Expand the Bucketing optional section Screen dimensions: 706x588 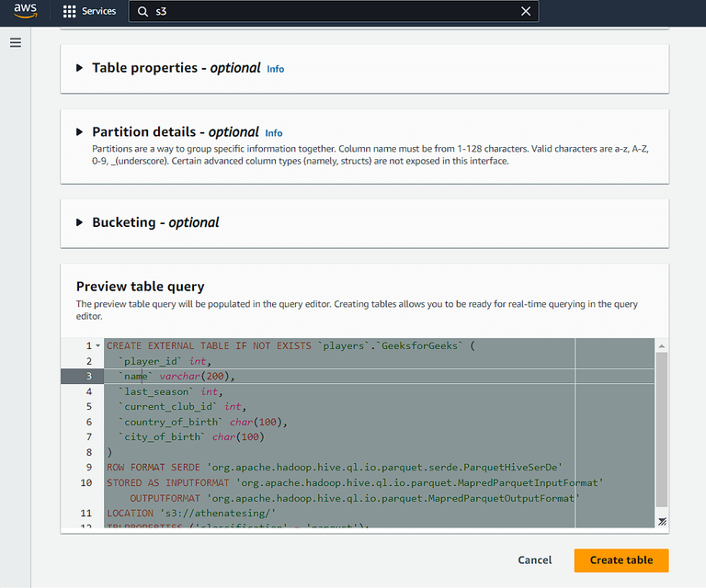pos(81,222)
